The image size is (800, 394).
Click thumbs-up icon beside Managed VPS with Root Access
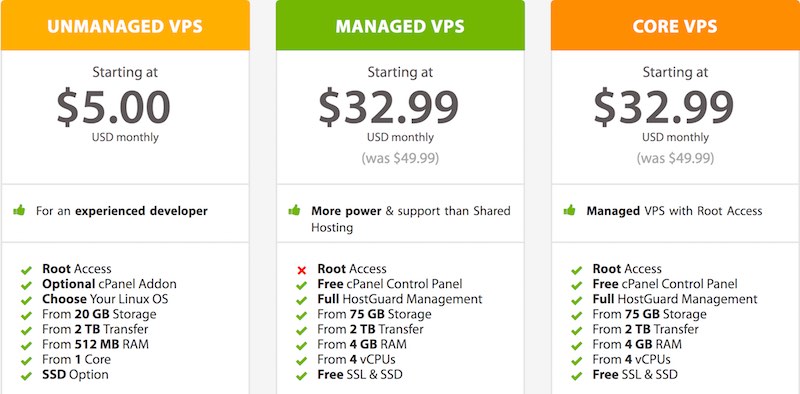(569, 210)
